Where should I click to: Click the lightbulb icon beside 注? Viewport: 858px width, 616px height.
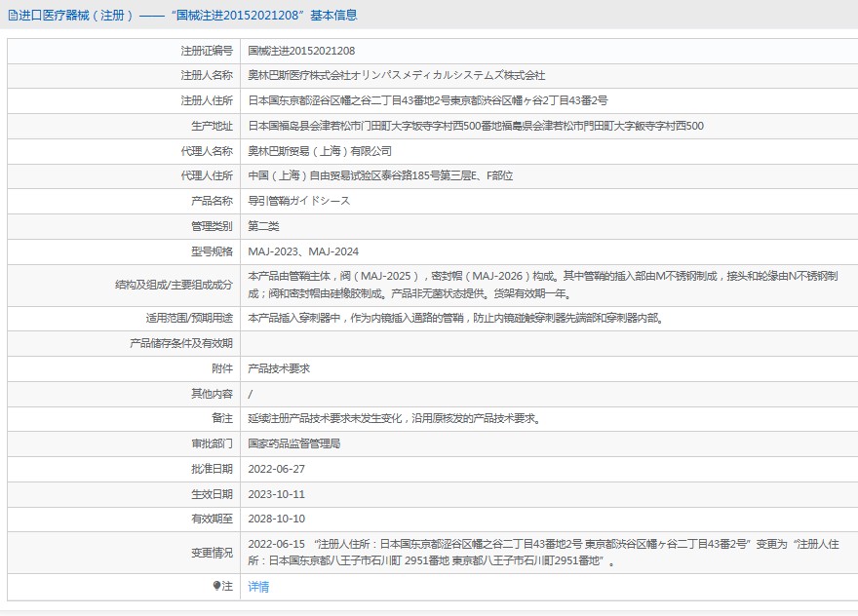point(216,586)
